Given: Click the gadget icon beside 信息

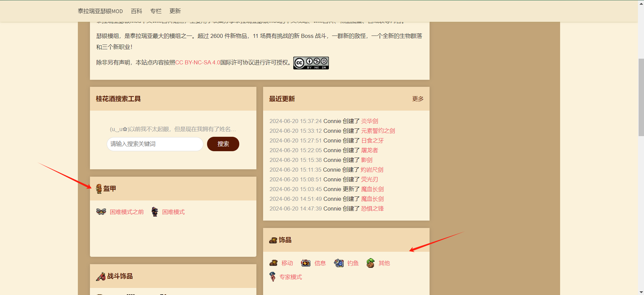Looking at the screenshot, I should click(x=306, y=263).
